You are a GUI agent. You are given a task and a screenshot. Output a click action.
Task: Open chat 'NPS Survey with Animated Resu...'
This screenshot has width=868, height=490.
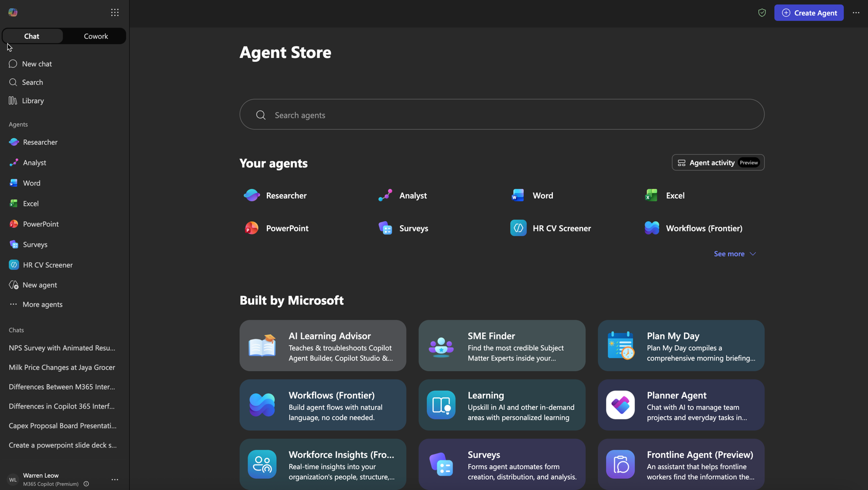pyautogui.click(x=62, y=348)
